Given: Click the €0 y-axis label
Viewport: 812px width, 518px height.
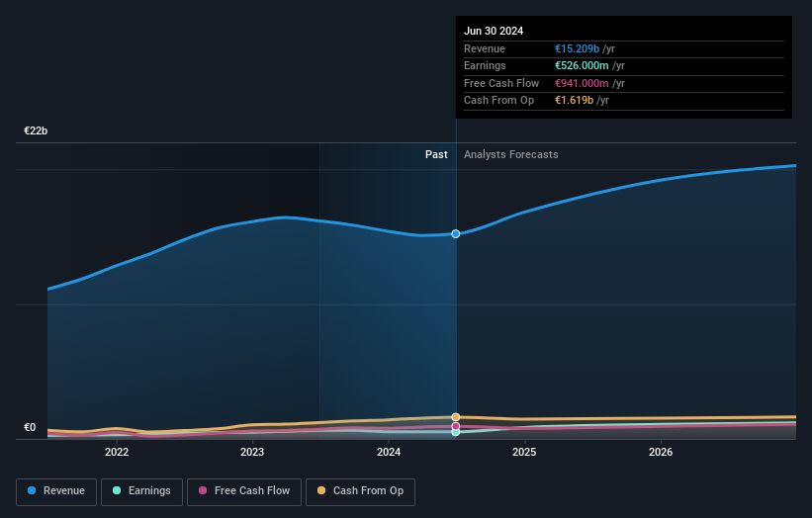Looking at the screenshot, I should 30,427.
